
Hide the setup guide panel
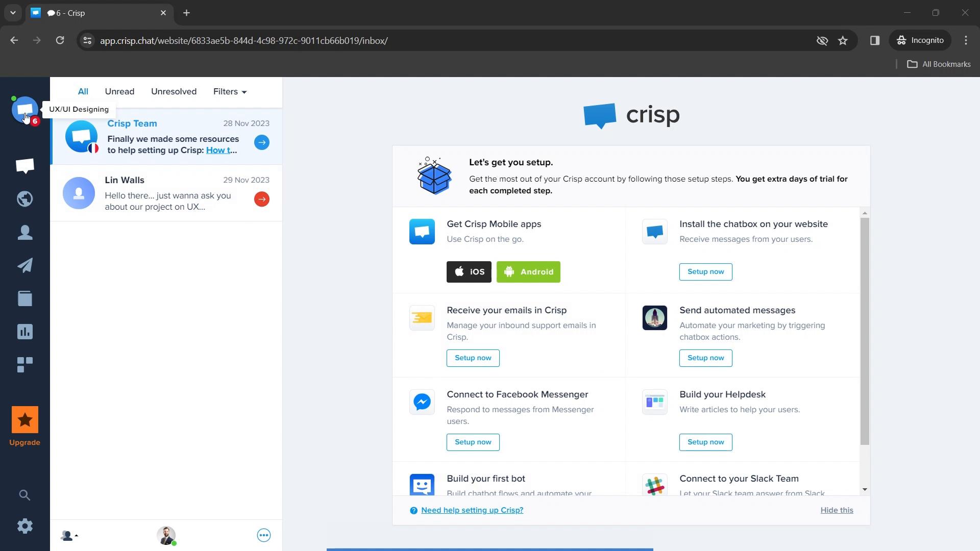tap(837, 510)
